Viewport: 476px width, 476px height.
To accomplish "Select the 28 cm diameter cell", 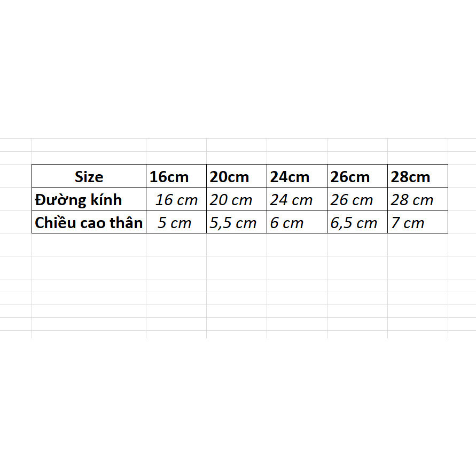I will (418, 199).
